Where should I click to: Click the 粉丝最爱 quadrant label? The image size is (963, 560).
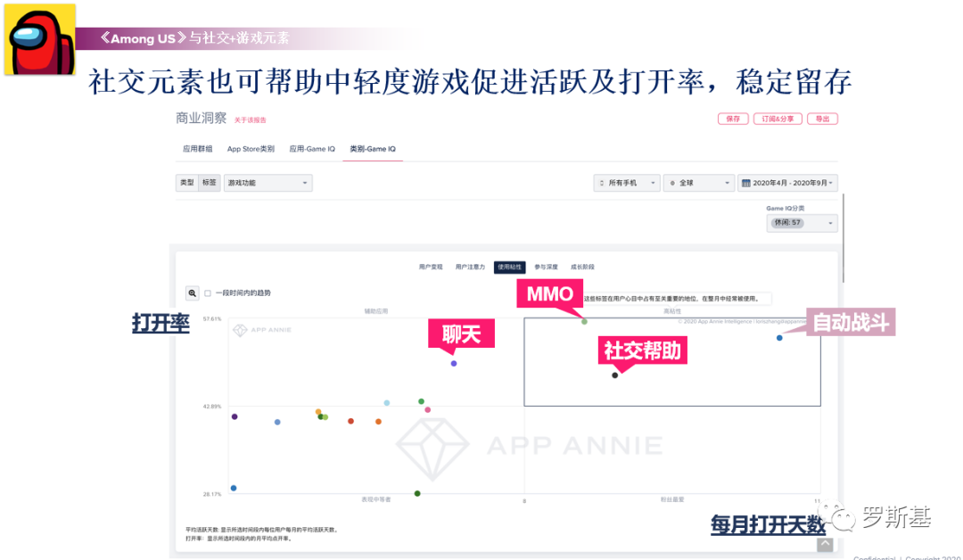tap(672, 500)
